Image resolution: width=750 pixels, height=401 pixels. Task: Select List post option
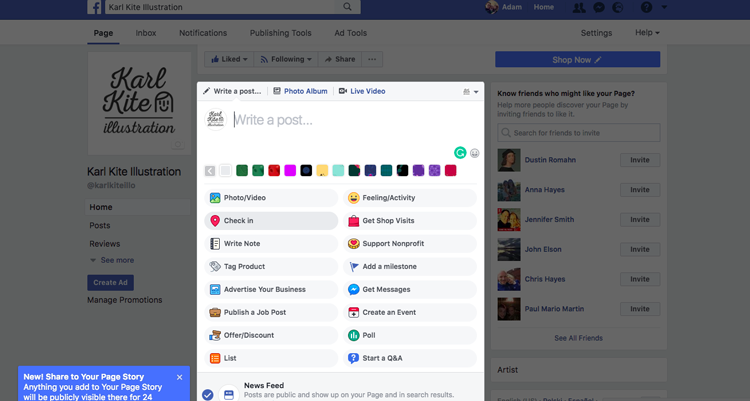[x=271, y=358]
